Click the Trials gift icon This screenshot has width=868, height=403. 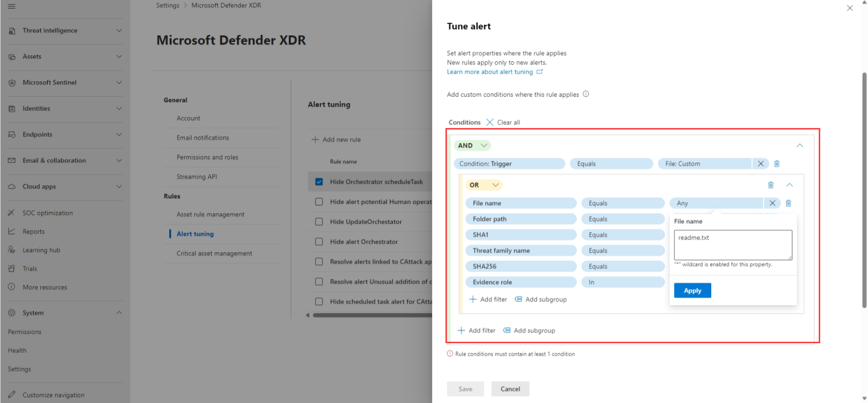point(11,269)
